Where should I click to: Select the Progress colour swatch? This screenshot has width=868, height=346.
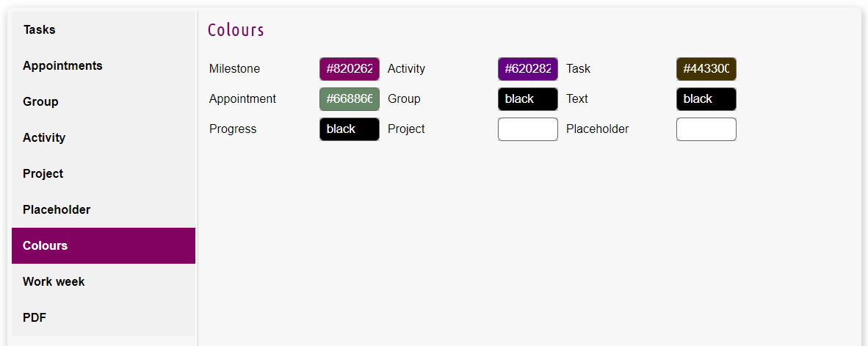click(x=350, y=129)
